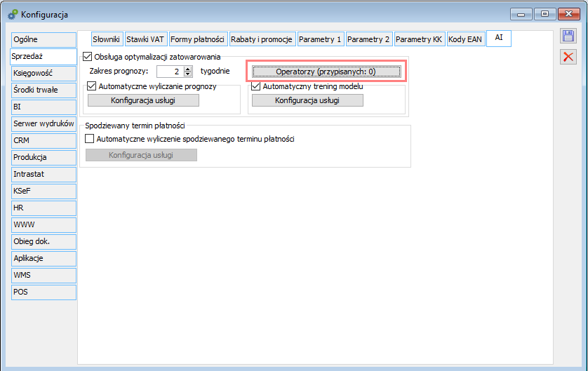Click the 'tygodnie' unit label

[x=215, y=72]
